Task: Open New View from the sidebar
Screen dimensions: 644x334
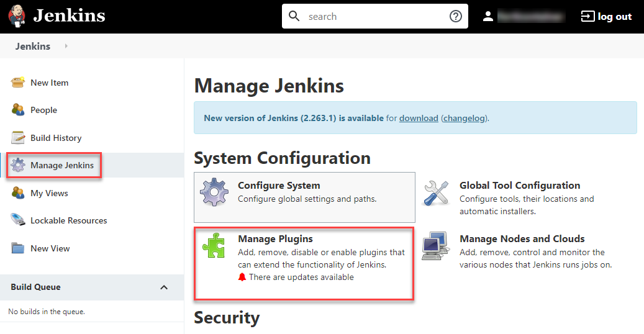Action: [x=50, y=248]
